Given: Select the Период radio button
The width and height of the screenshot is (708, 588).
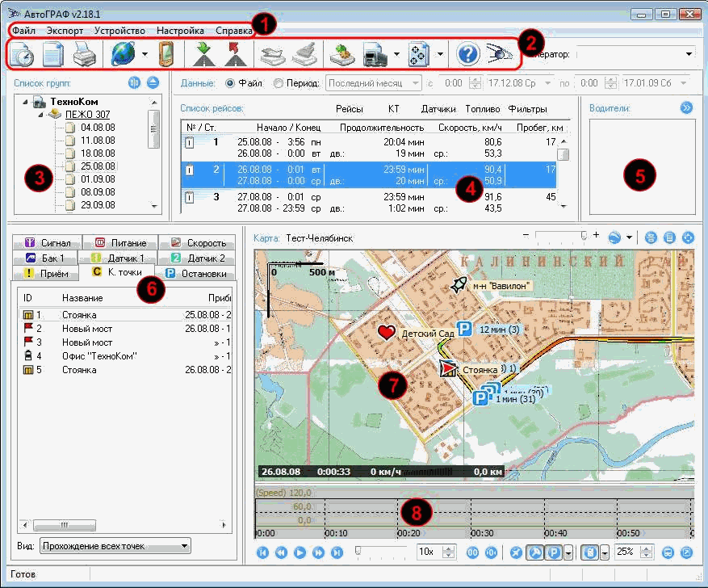Looking at the screenshot, I should pos(279,83).
